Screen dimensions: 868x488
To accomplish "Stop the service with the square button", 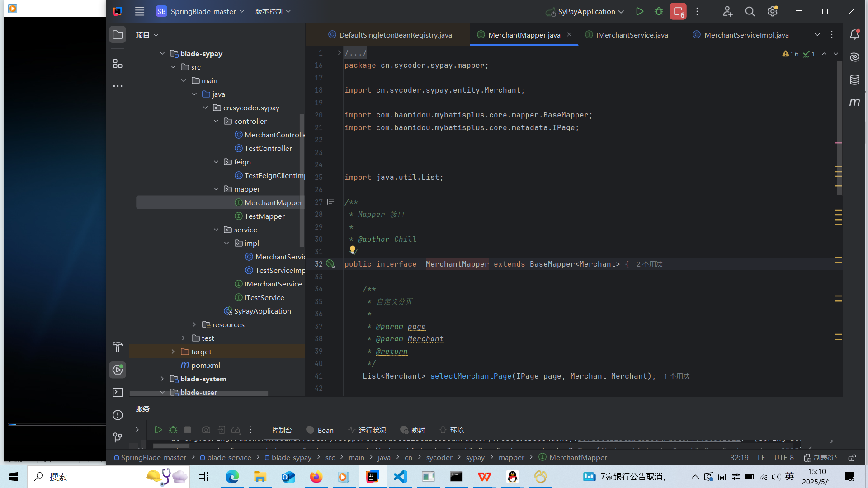I will (188, 430).
